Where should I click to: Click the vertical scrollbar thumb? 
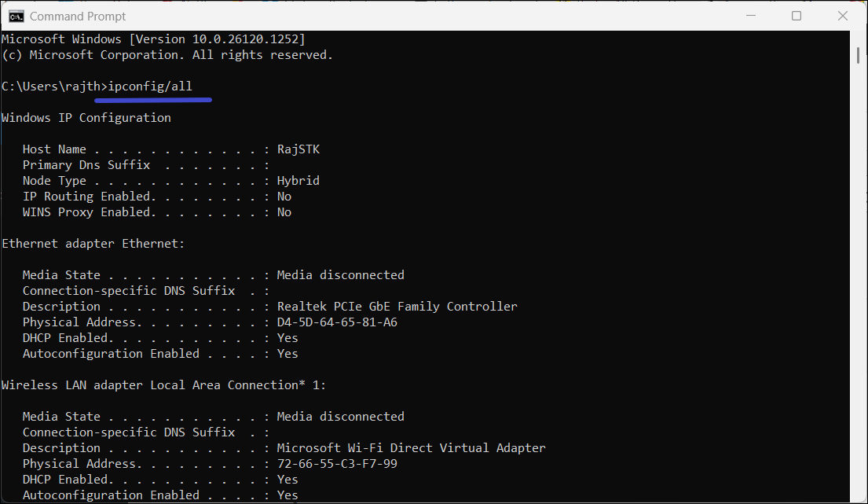coord(859,54)
